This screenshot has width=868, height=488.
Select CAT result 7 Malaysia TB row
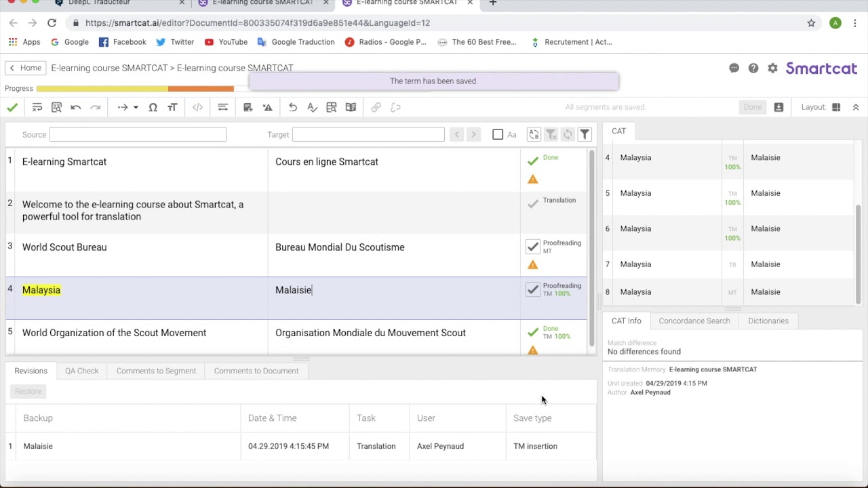(x=728, y=264)
